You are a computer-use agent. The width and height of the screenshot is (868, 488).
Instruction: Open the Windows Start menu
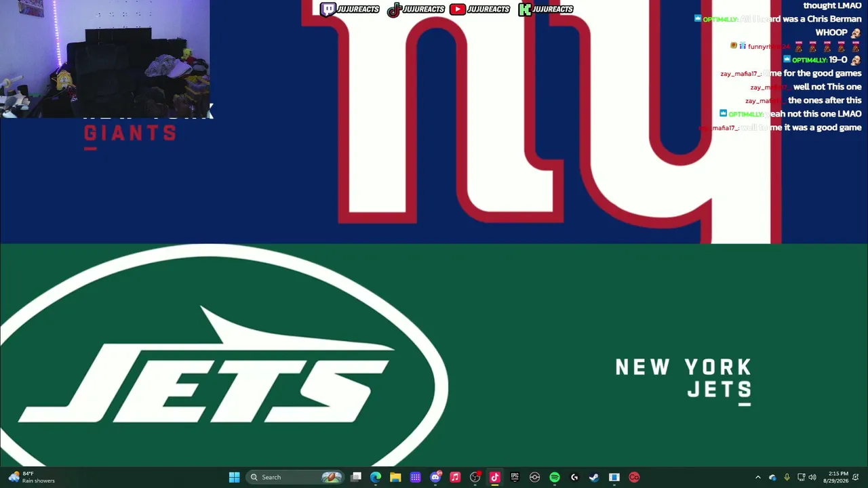[x=234, y=477]
